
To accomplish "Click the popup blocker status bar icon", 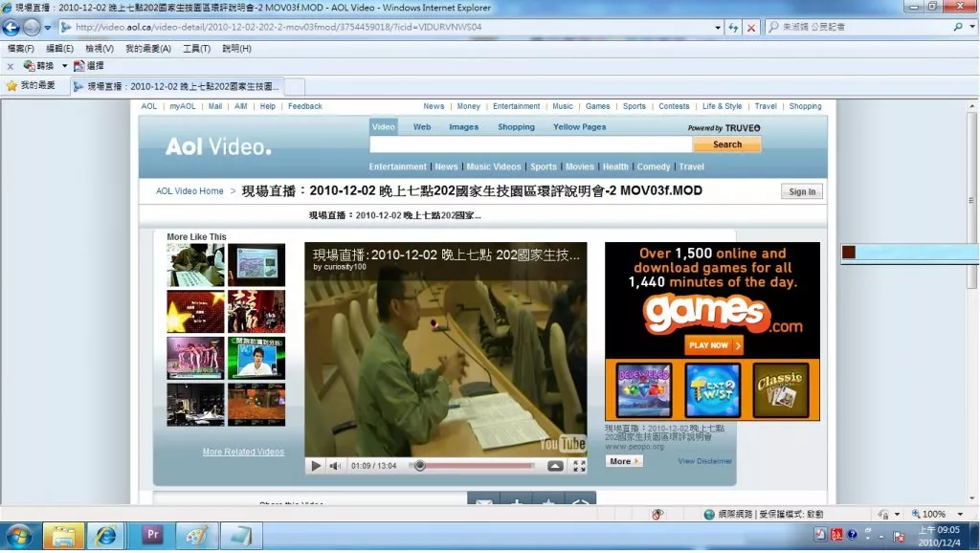I will [x=657, y=515].
